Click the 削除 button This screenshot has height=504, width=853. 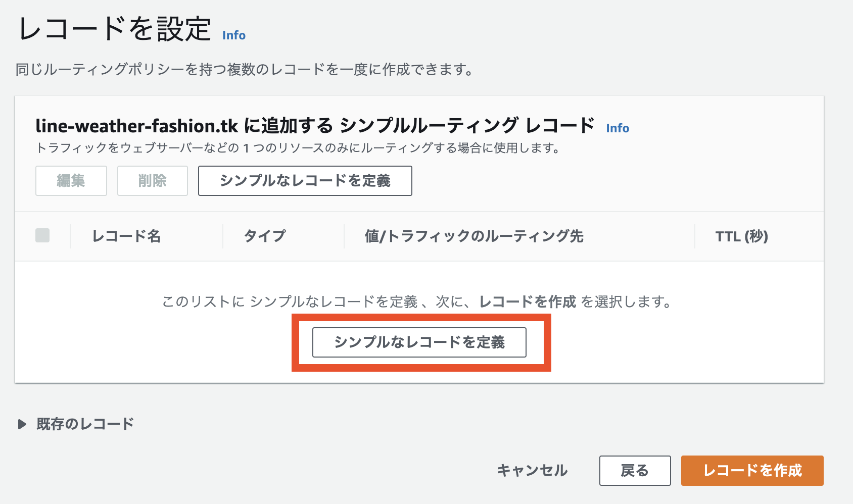[x=152, y=180]
